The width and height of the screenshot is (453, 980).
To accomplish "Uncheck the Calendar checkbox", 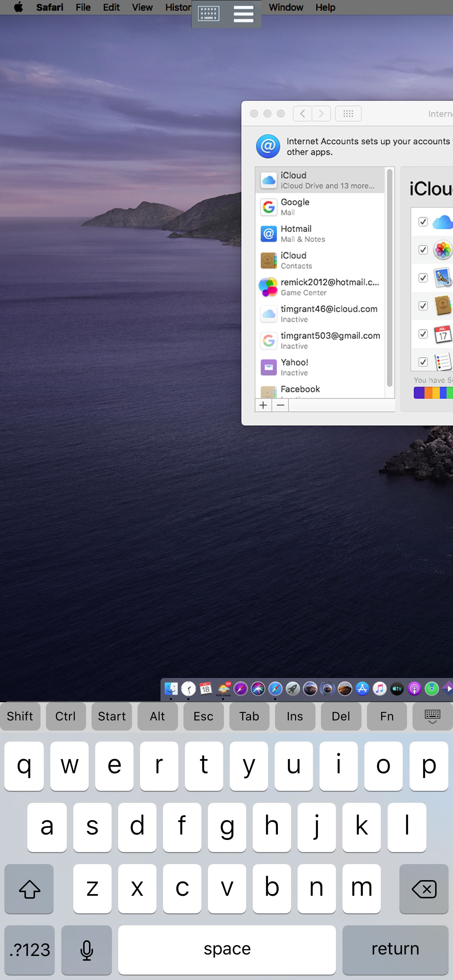I will point(423,334).
